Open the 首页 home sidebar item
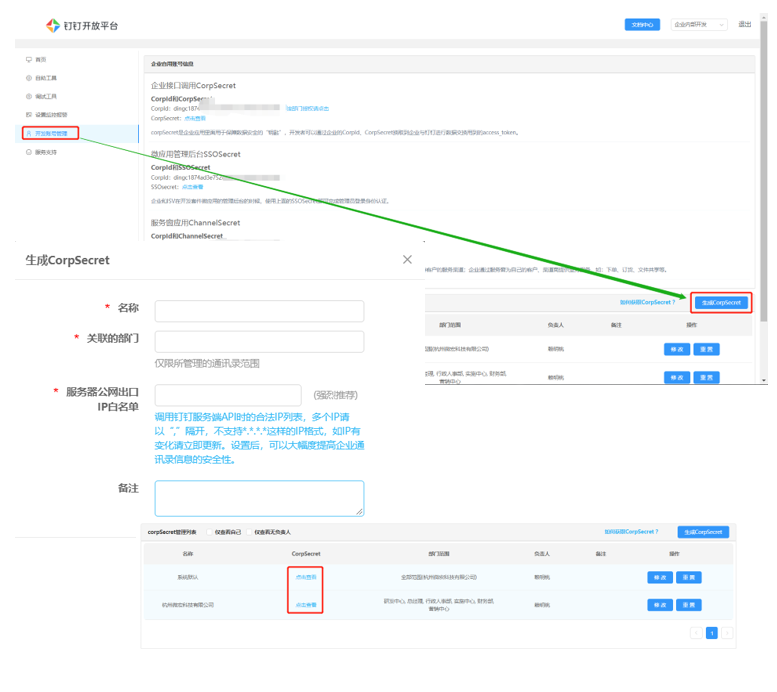The width and height of the screenshot is (777, 692). [x=41, y=59]
